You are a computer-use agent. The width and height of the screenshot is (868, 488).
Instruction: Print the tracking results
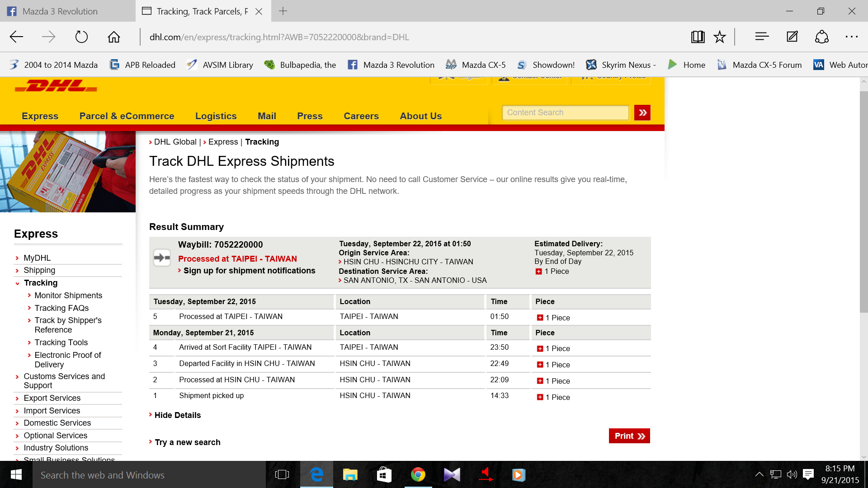(629, 436)
